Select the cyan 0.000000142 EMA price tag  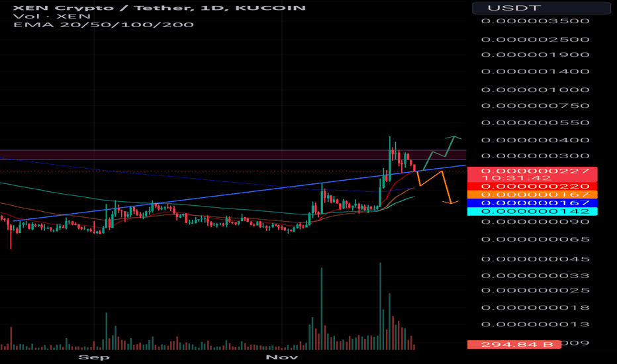pos(532,211)
